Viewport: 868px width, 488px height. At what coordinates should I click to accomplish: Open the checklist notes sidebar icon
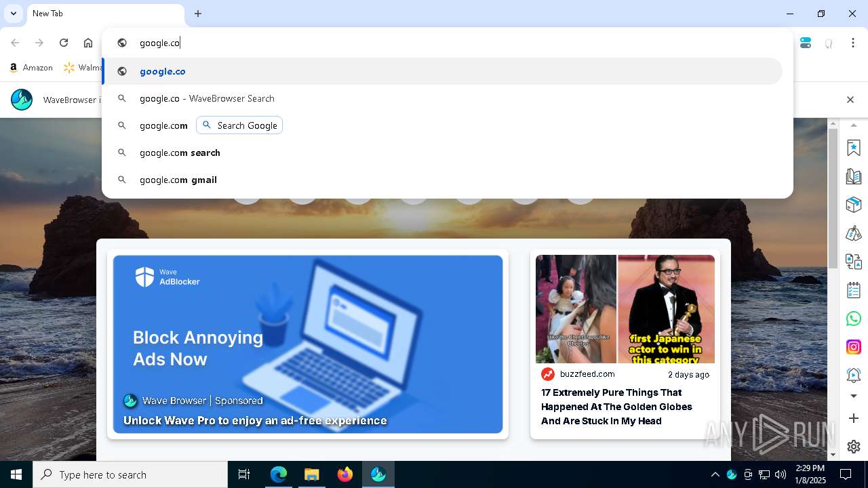point(854,290)
